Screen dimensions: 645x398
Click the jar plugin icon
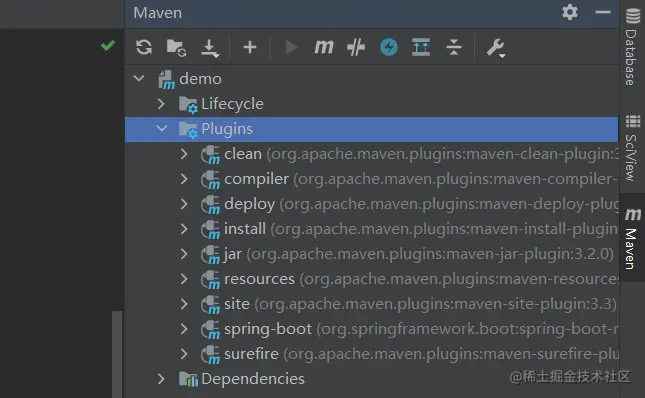click(210, 255)
